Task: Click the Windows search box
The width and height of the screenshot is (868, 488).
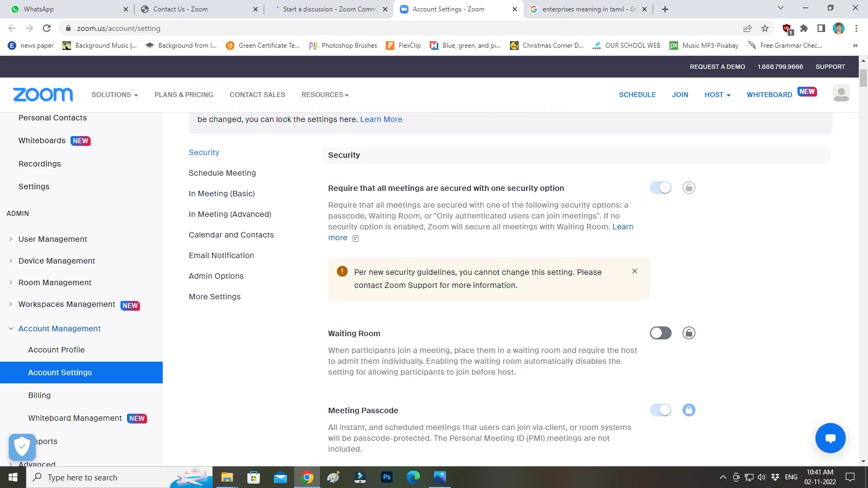Action: point(119,477)
